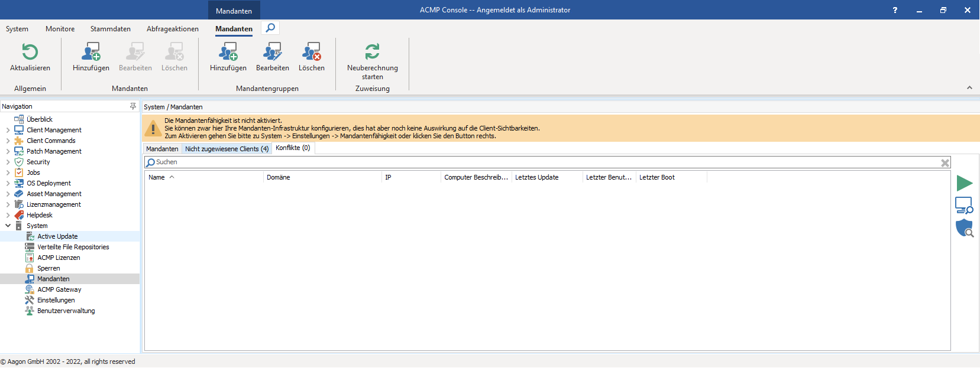Expand the Client Management tree node
The height and width of the screenshot is (368, 980).
coord(8,130)
